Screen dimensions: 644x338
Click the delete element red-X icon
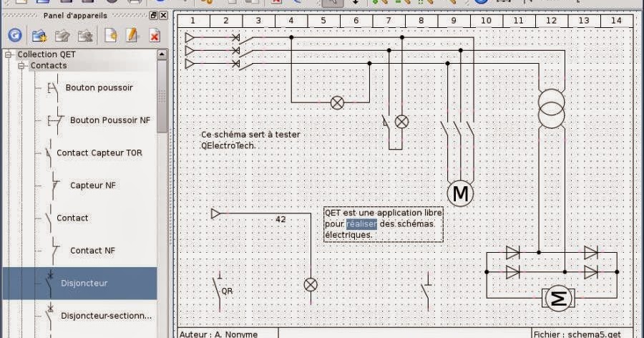pos(155,36)
